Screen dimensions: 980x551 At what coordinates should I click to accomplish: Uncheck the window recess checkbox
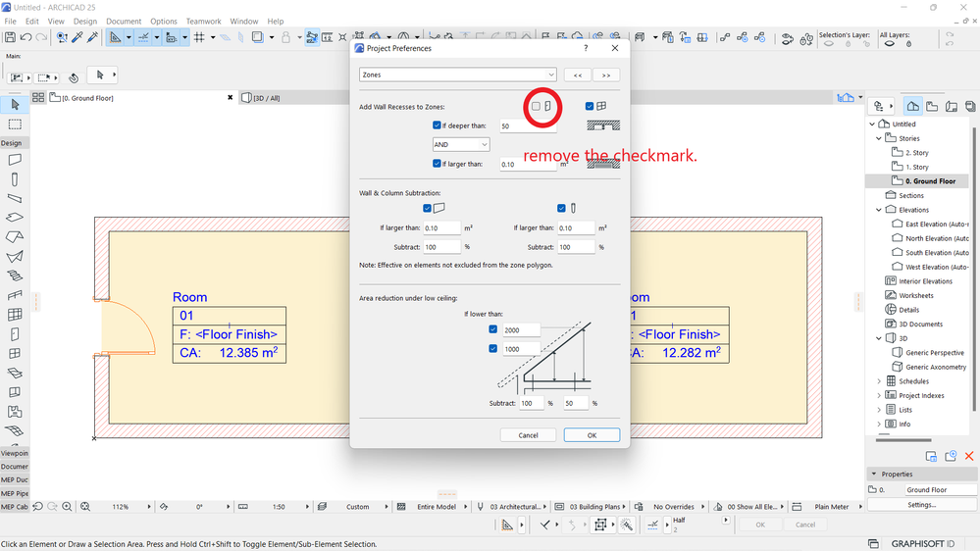coord(590,106)
